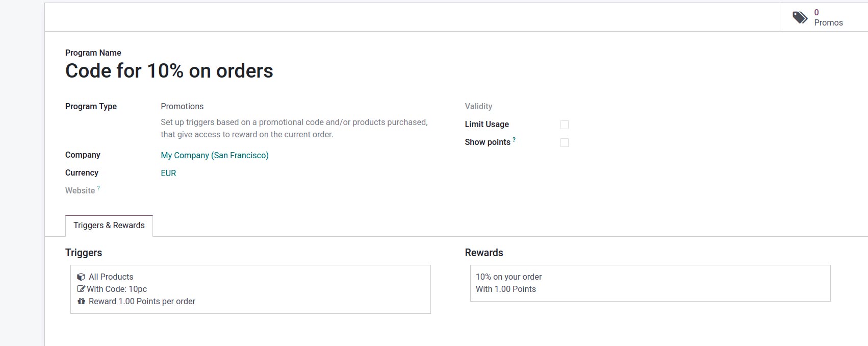This screenshot has width=868, height=346.
Task: Click the 10% on your order reward card
Action: 650,283
